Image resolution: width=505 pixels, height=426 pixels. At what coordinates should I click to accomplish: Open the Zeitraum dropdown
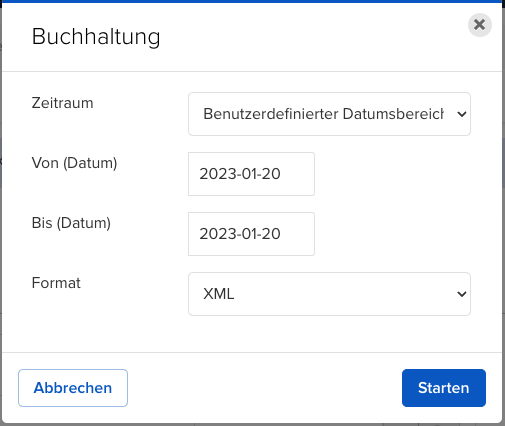pyautogui.click(x=329, y=114)
